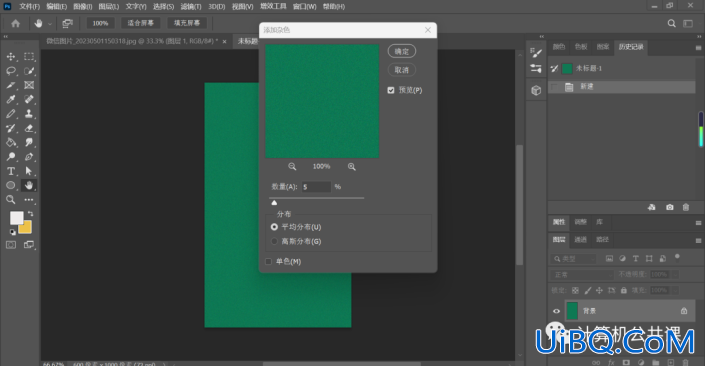
Task: Open the 3D panel cube icon
Action: tap(536, 90)
